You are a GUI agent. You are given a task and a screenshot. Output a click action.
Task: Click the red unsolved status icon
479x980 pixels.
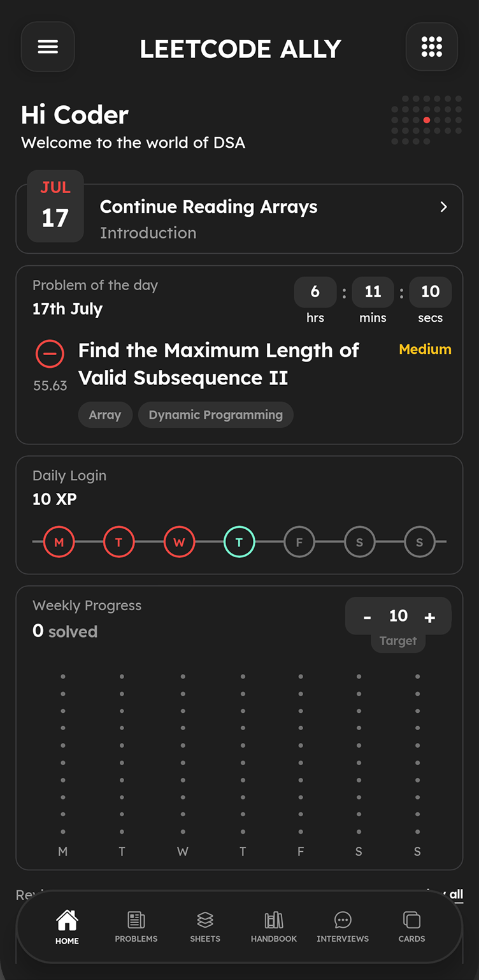[x=50, y=353]
